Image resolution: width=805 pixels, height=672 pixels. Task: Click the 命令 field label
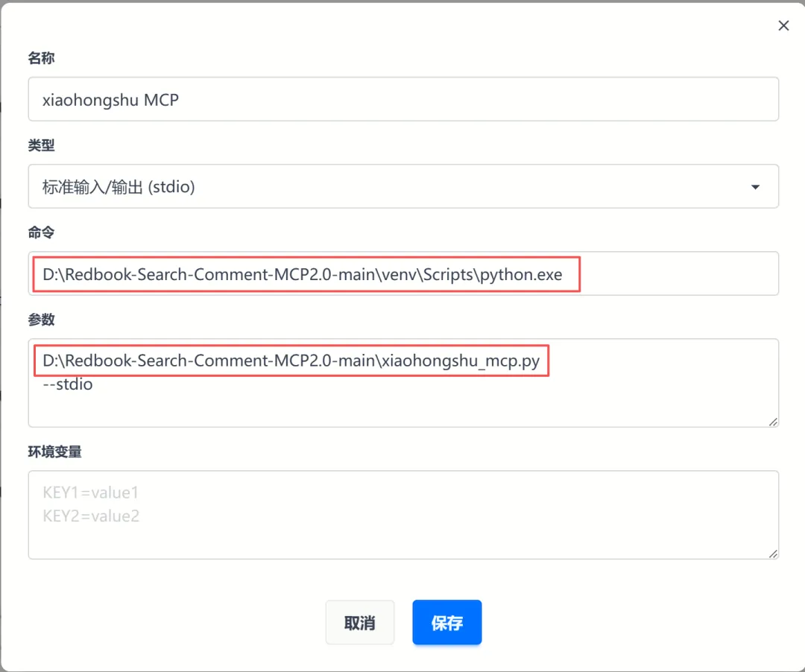(41, 232)
